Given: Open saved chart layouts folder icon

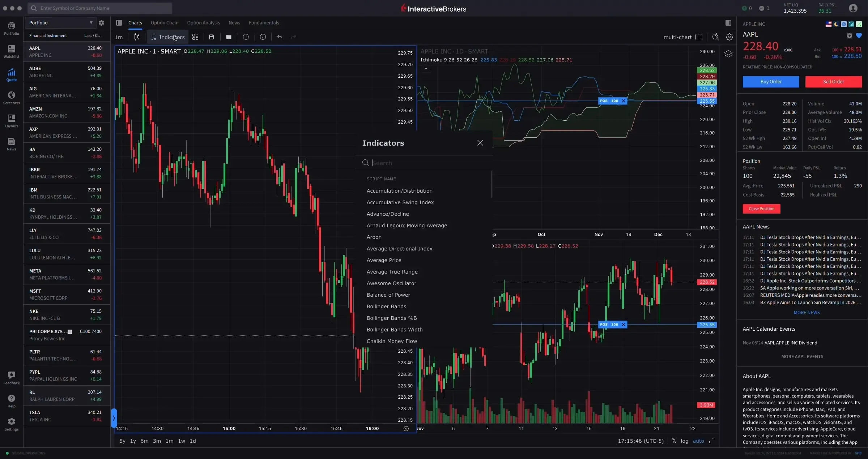Looking at the screenshot, I should [229, 37].
